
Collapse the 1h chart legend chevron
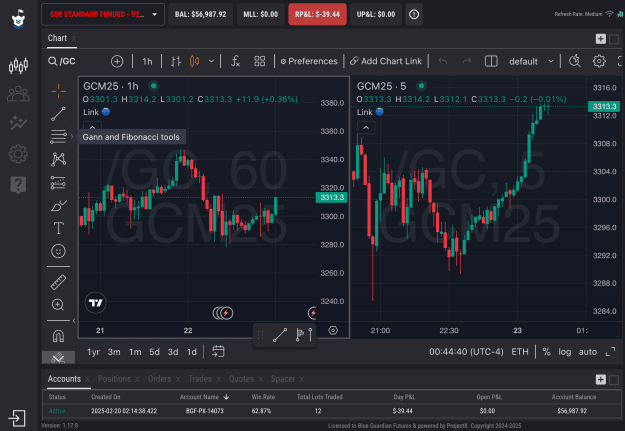[x=92, y=128]
